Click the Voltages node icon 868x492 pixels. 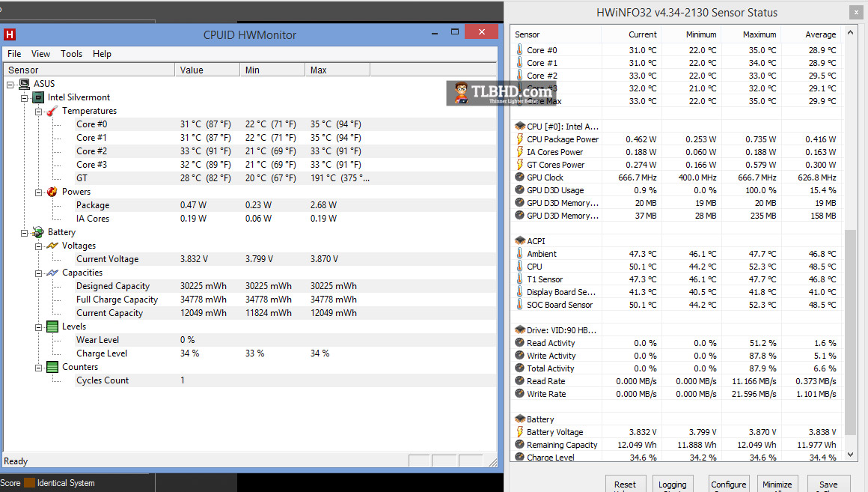point(52,246)
